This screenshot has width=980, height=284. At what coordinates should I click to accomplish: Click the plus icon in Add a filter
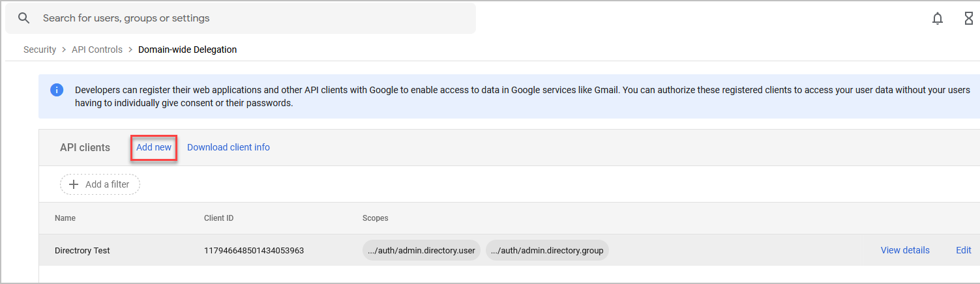point(74,184)
